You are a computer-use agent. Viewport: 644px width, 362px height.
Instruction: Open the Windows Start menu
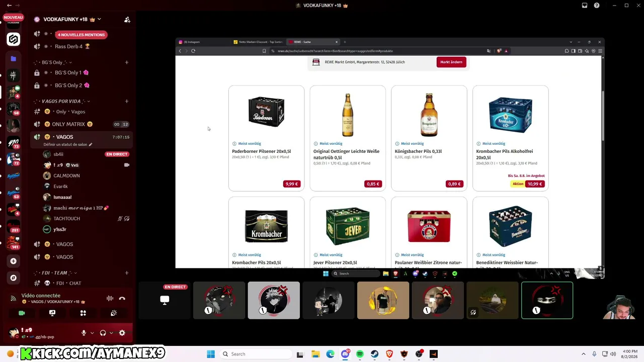[211, 354]
